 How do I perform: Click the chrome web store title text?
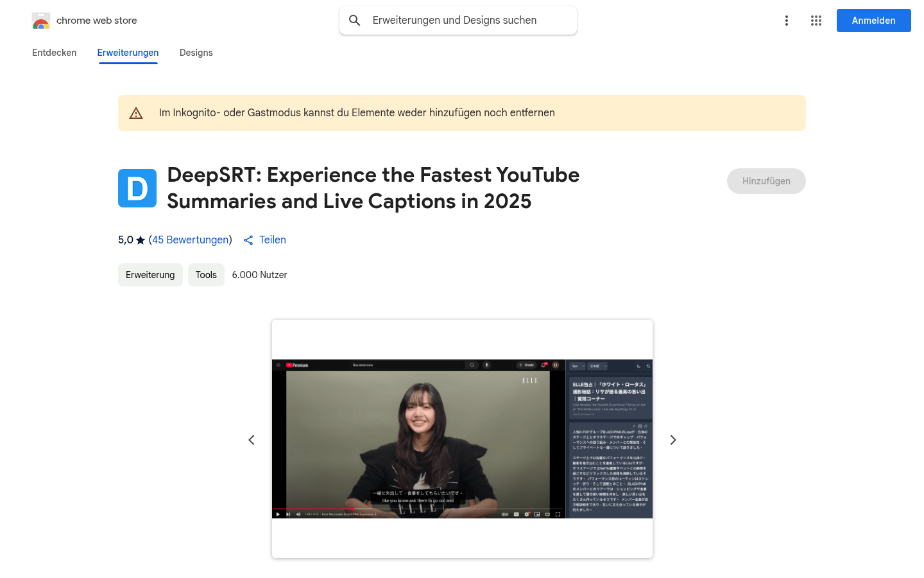click(x=97, y=21)
